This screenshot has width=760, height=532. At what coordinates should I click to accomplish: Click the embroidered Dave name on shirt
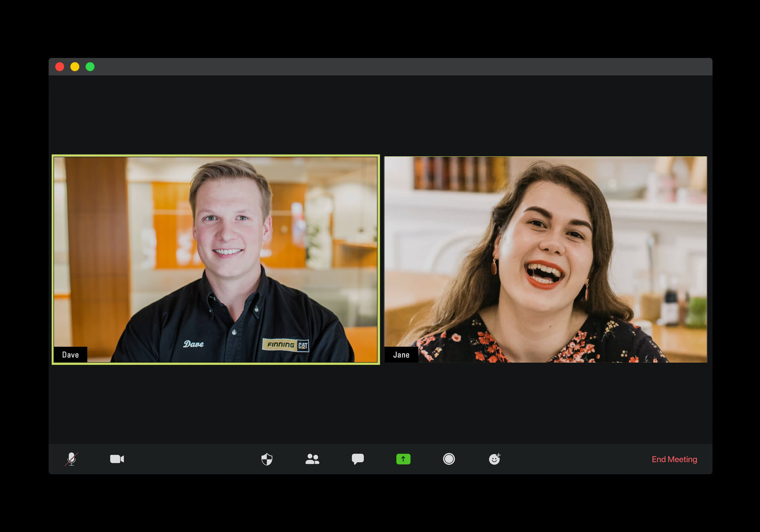click(x=193, y=344)
